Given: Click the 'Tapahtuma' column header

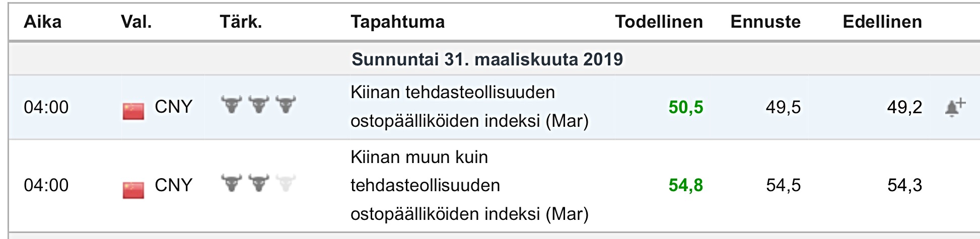Looking at the screenshot, I should (397, 22).
